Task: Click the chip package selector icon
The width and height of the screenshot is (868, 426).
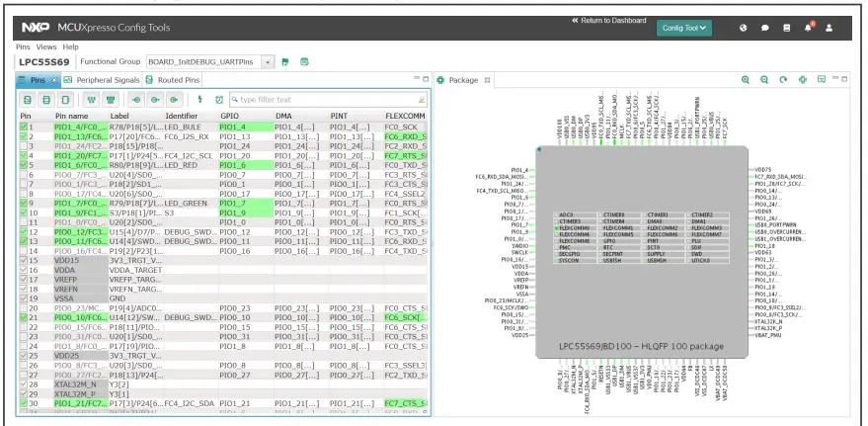Action: (803, 80)
